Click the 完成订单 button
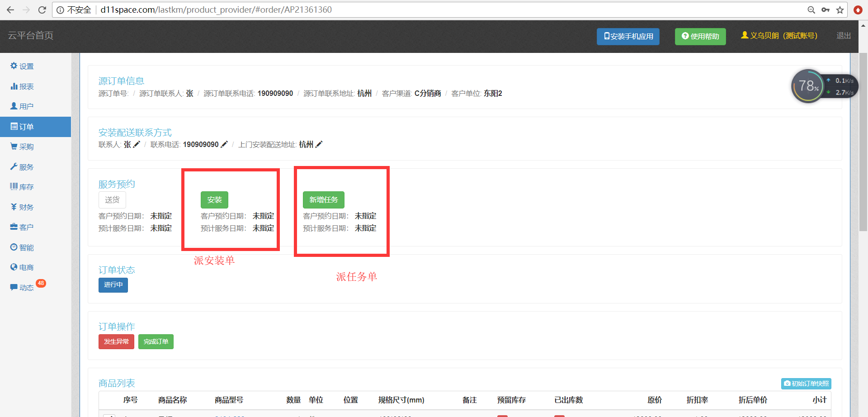 (156, 341)
